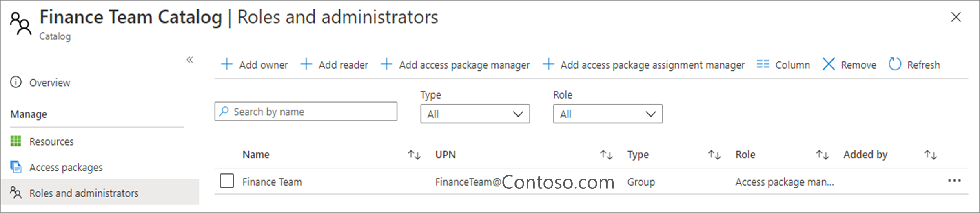Expand the Role filter dropdown
Image resolution: width=980 pixels, height=213 pixels.
(x=608, y=114)
